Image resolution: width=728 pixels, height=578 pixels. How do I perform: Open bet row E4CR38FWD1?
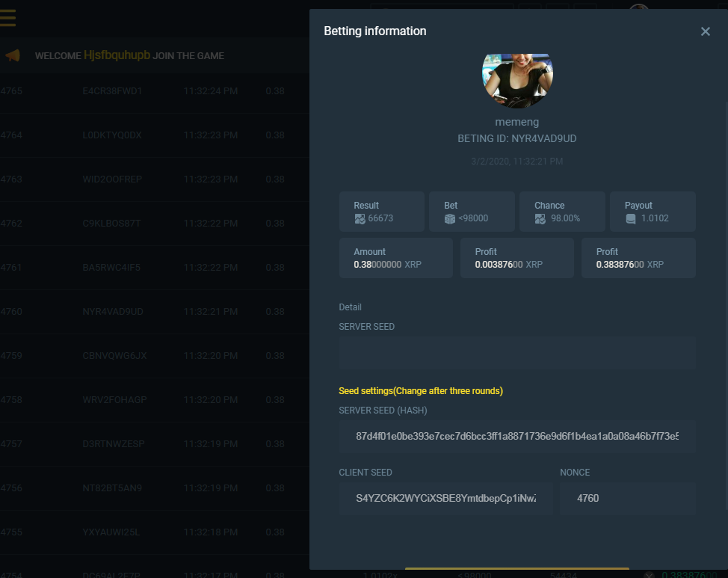pyautogui.click(x=112, y=91)
